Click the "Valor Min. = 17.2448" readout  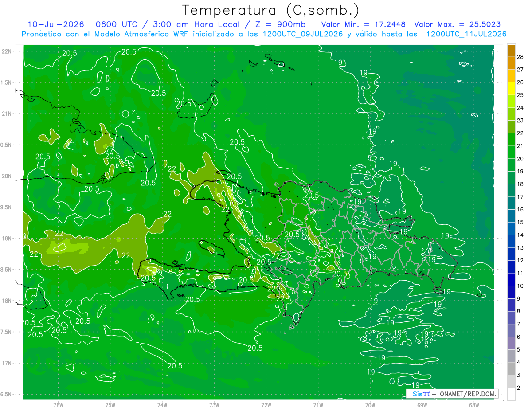pos(363,25)
